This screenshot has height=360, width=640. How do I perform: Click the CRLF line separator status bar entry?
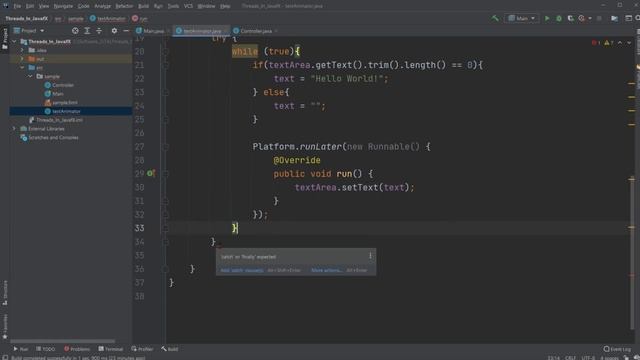[x=570, y=358]
